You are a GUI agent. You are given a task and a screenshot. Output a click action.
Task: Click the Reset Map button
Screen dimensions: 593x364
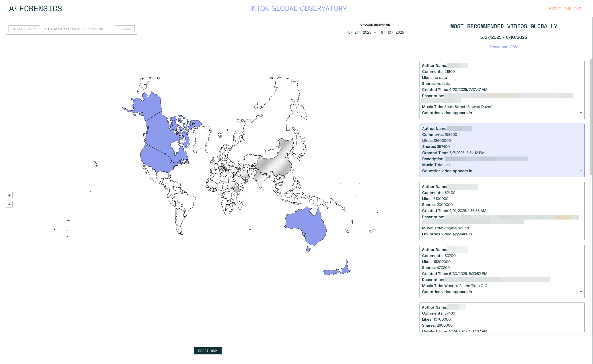(207, 351)
